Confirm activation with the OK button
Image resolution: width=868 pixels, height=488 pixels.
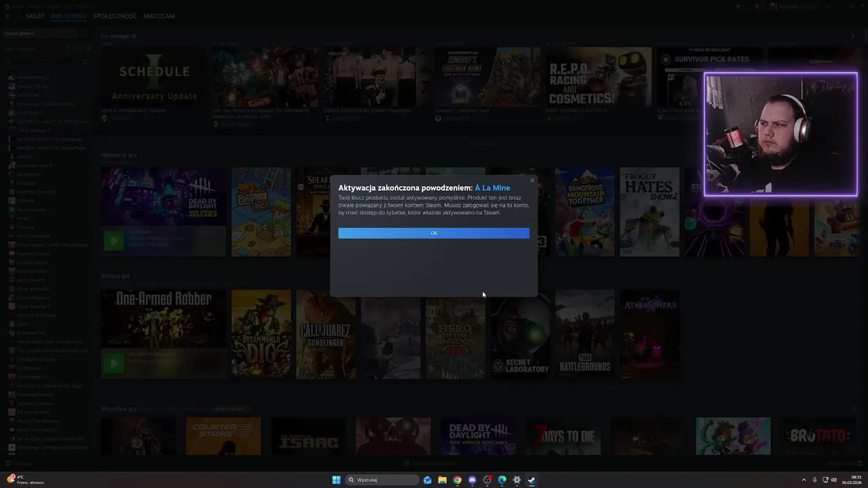tap(433, 233)
